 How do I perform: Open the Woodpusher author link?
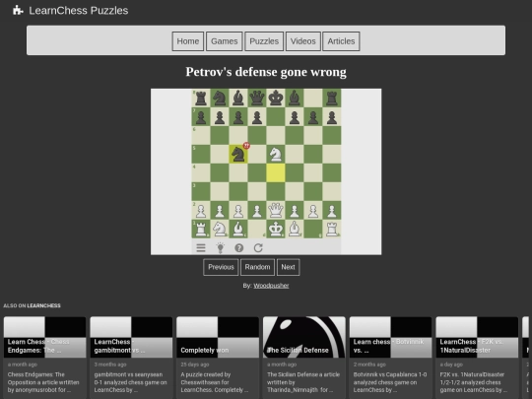[271, 286]
